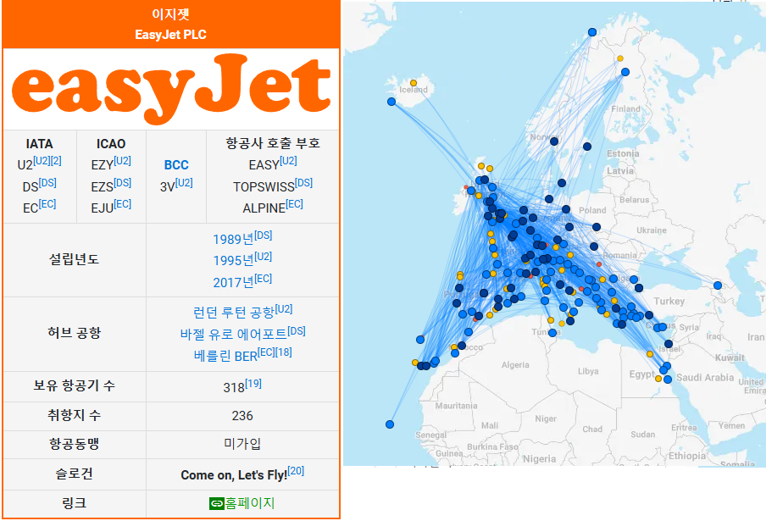
Task: Open the 베를린 BER link
Action: (x=225, y=356)
